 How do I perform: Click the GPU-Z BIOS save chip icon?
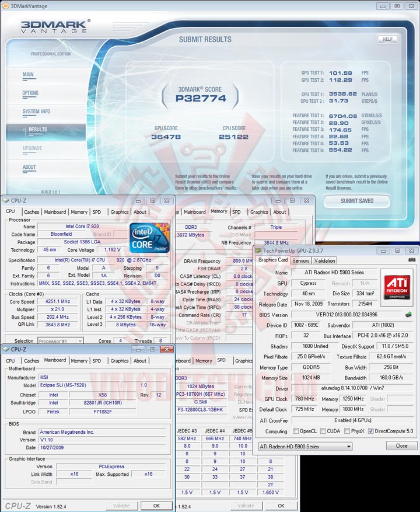(x=408, y=315)
